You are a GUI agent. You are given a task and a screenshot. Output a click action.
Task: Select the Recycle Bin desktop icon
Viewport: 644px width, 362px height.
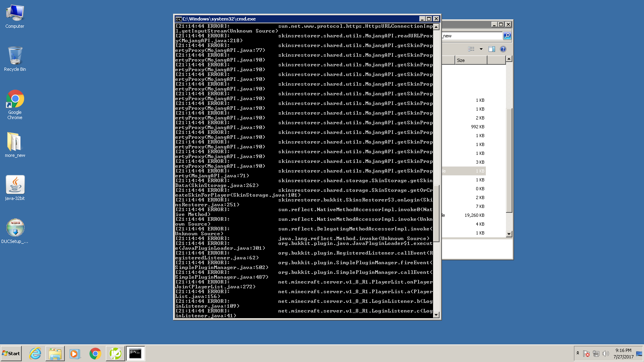click(x=15, y=59)
